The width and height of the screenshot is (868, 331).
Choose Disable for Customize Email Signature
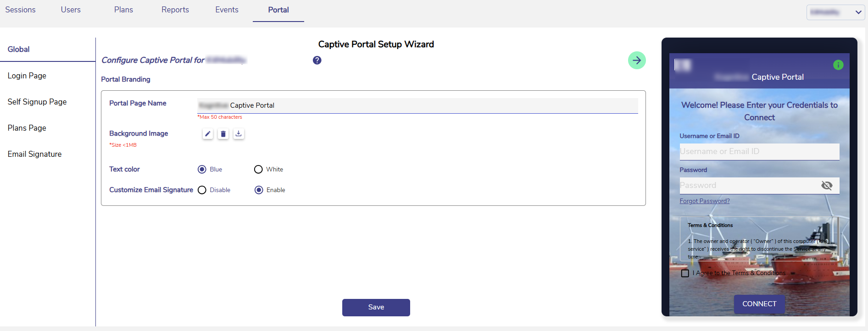click(x=202, y=190)
